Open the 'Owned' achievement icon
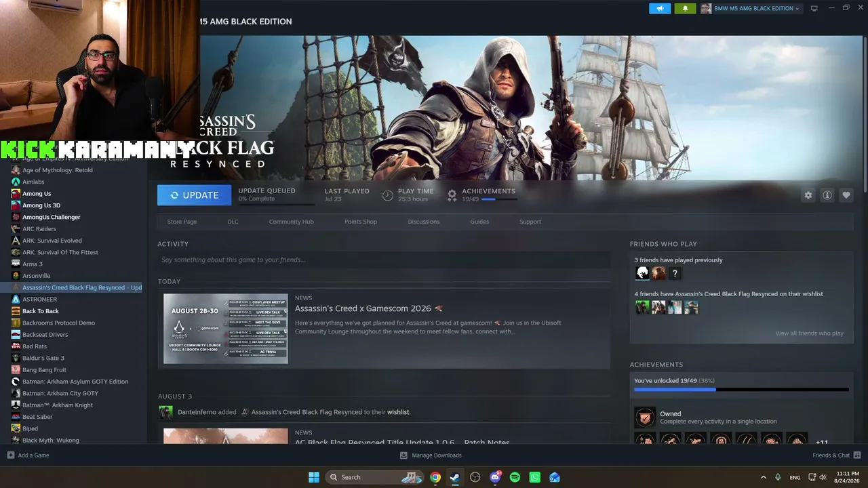 coord(645,417)
